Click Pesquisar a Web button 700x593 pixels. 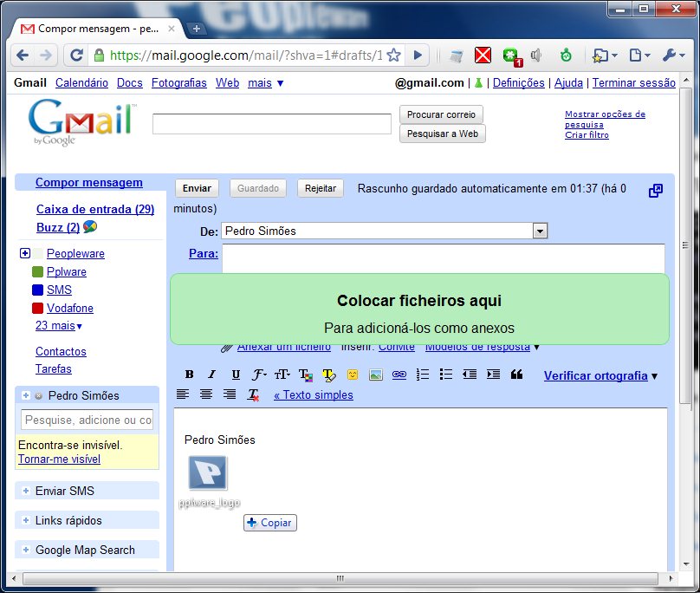tap(443, 134)
